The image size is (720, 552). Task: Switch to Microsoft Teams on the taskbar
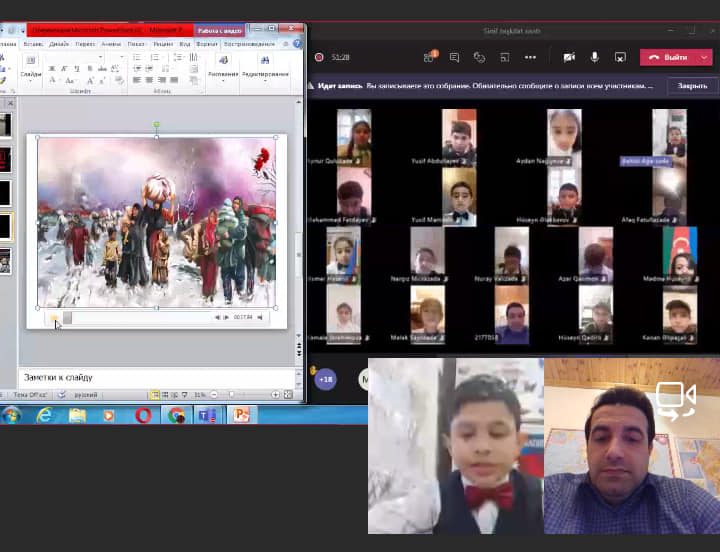pos(208,415)
